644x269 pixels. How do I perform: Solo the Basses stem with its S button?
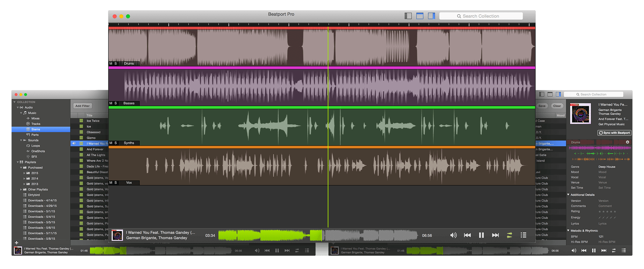click(x=116, y=103)
